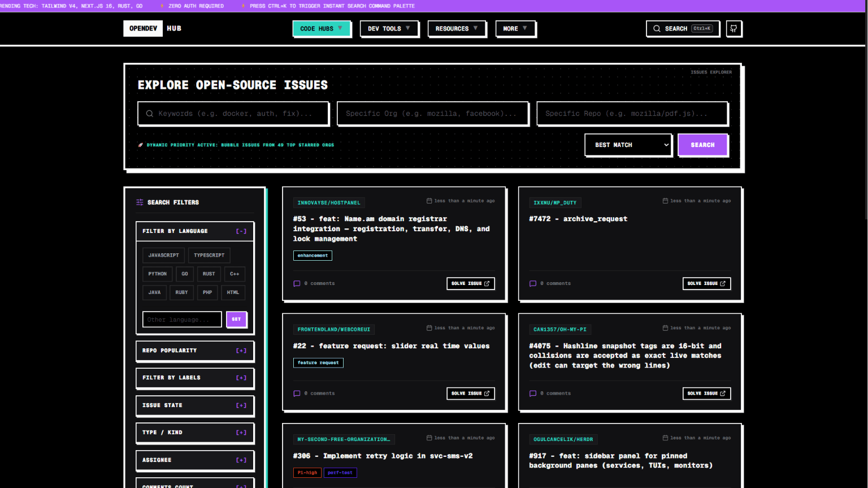
Task: Click comment bubble icon on issue #22
Action: [297, 394]
